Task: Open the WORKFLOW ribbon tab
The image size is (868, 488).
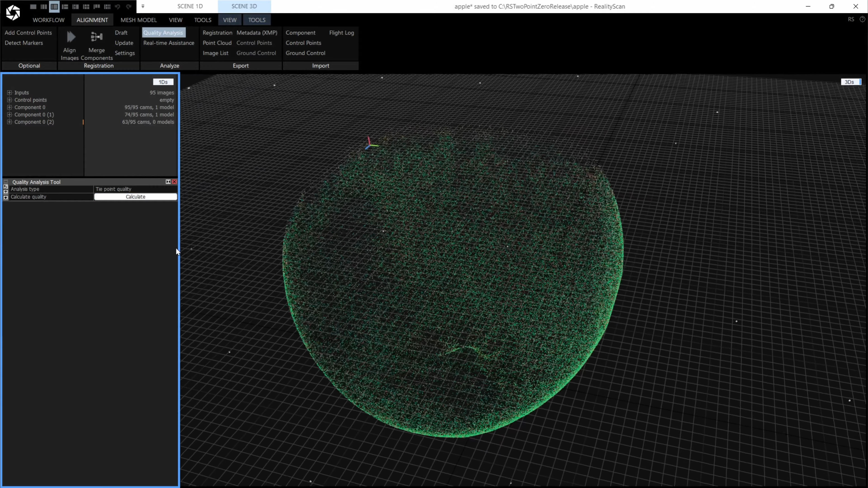Action: (49, 20)
